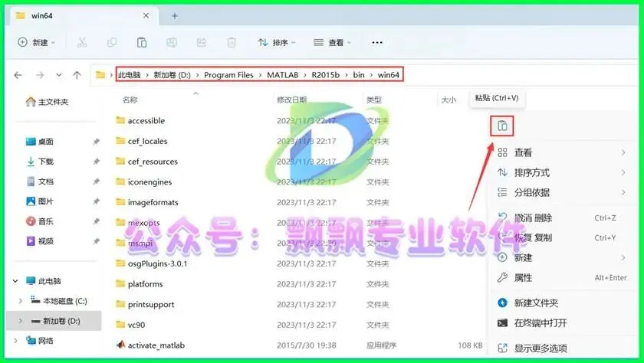Image resolution: width=644 pixels, height=363 pixels.
Task: Expand 新加卷 (D:) in the tree
Action: [21, 321]
